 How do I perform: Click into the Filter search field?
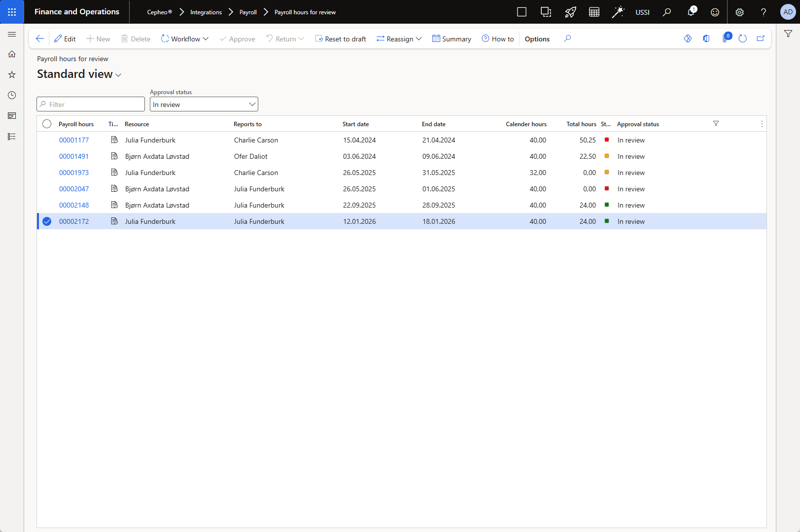(94, 105)
